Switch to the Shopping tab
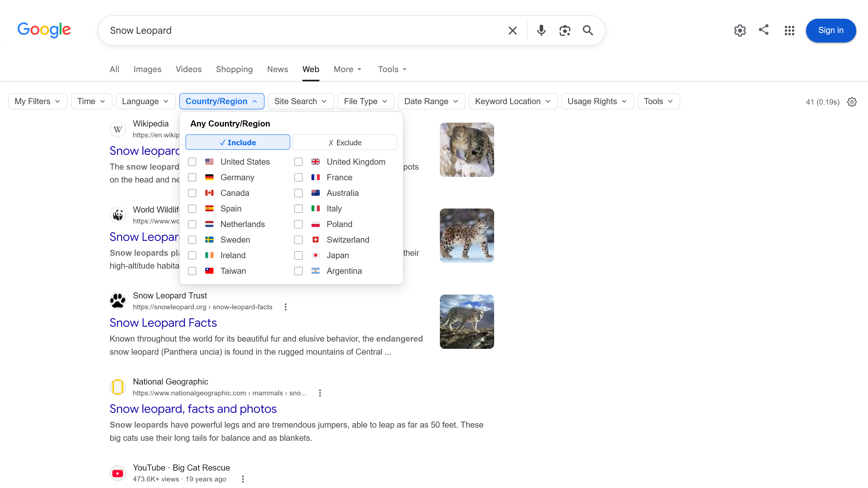 pos(234,69)
